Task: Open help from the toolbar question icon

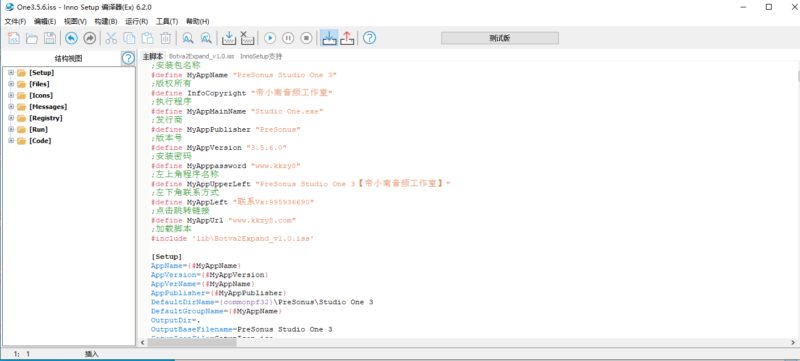Action: pyautogui.click(x=369, y=38)
